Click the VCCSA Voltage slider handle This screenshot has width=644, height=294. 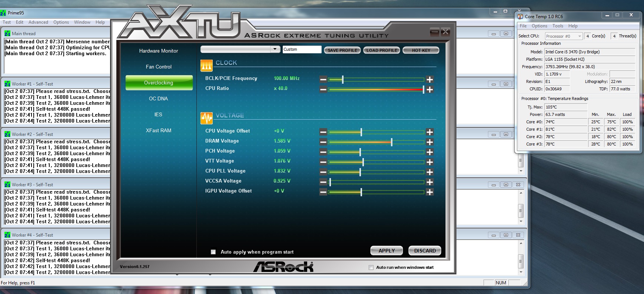pos(330,182)
